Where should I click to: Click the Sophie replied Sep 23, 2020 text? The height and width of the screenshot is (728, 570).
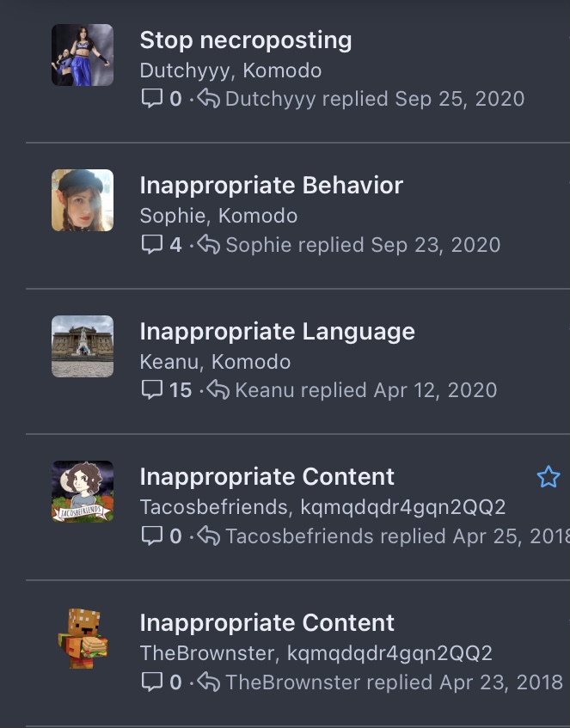coord(363,245)
